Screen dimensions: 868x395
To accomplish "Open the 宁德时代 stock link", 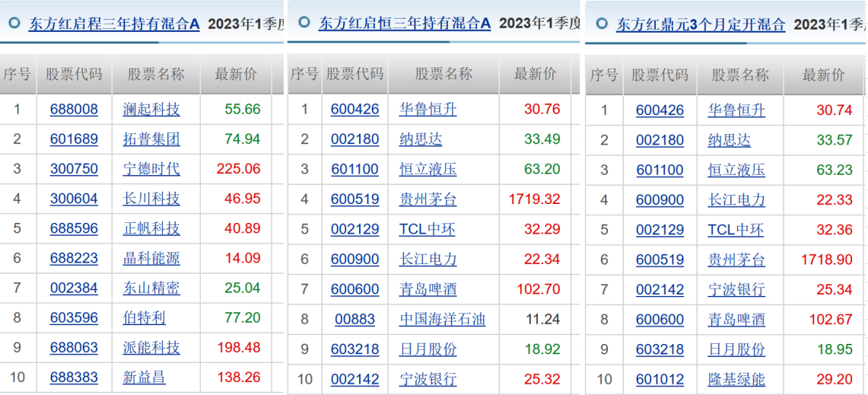I will 151,168.
